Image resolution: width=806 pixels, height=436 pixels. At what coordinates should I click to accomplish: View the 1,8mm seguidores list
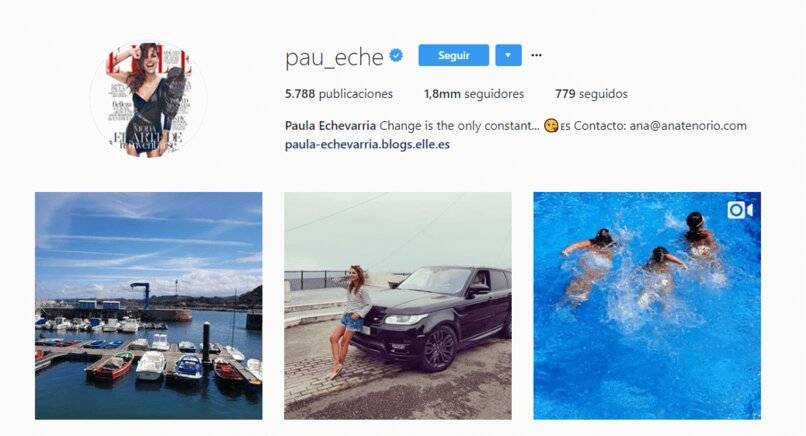pyautogui.click(x=473, y=94)
